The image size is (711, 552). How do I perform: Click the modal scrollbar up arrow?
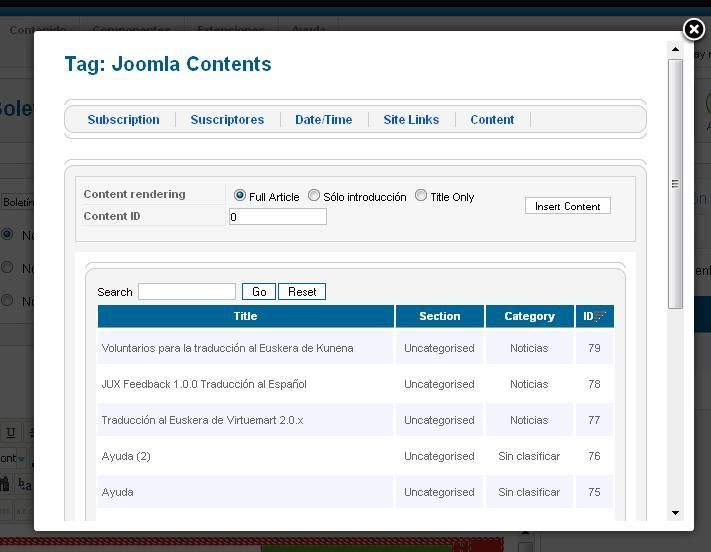(675, 49)
